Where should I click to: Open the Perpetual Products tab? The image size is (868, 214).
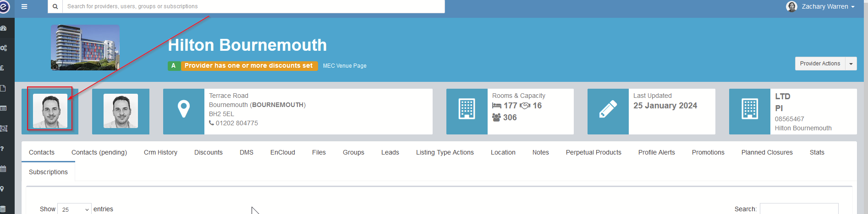click(x=593, y=152)
